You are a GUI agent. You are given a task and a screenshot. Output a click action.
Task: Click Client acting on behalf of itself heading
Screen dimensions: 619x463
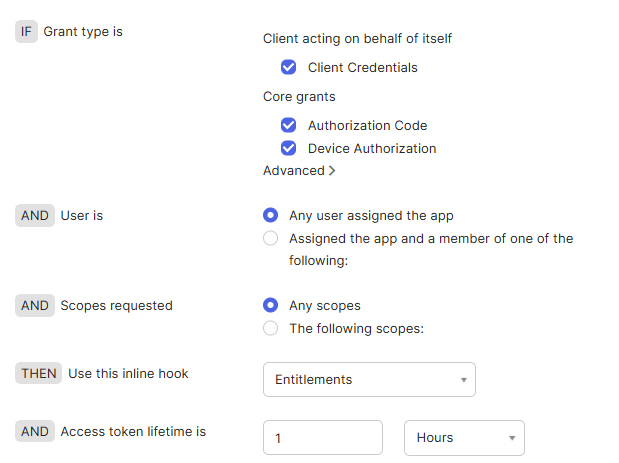(x=357, y=39)
